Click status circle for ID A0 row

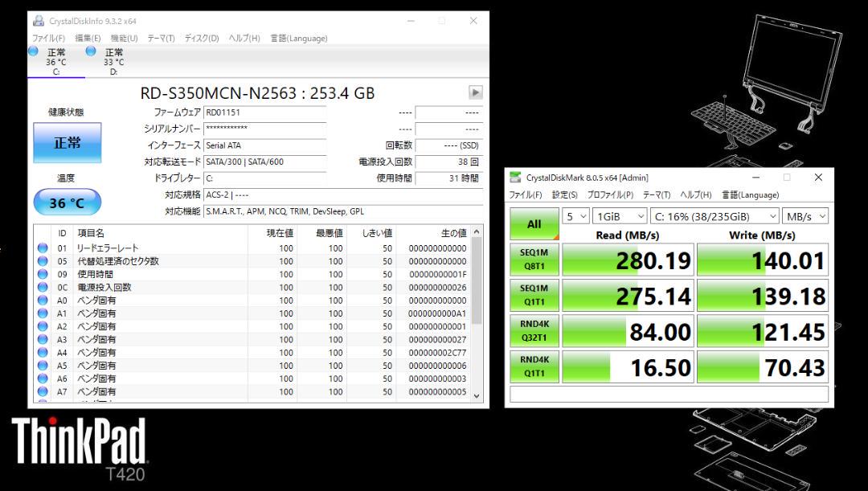tap(43, 300)
